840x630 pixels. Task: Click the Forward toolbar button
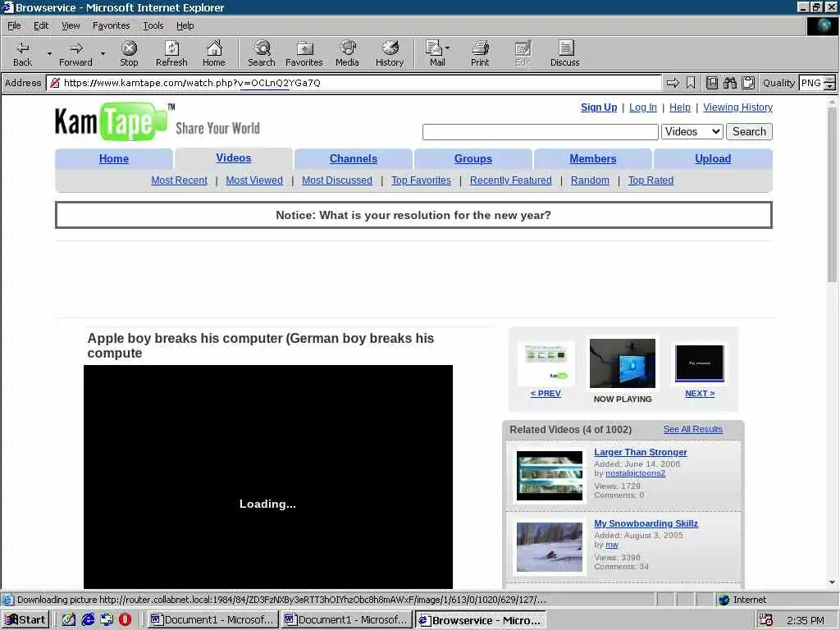coord(75,53)
